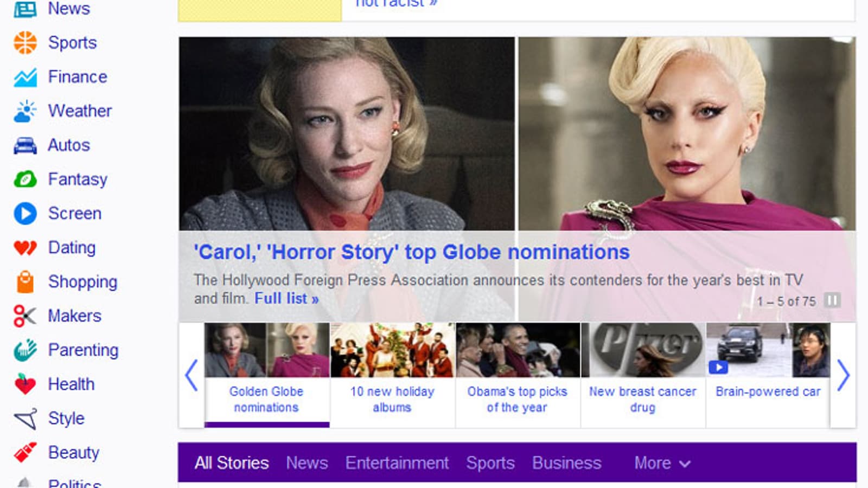Open 'Carol,' 'Horror Story' top Globe nominations headline
The height and width of the screenshot is (488, 868).
pos(412,252)
